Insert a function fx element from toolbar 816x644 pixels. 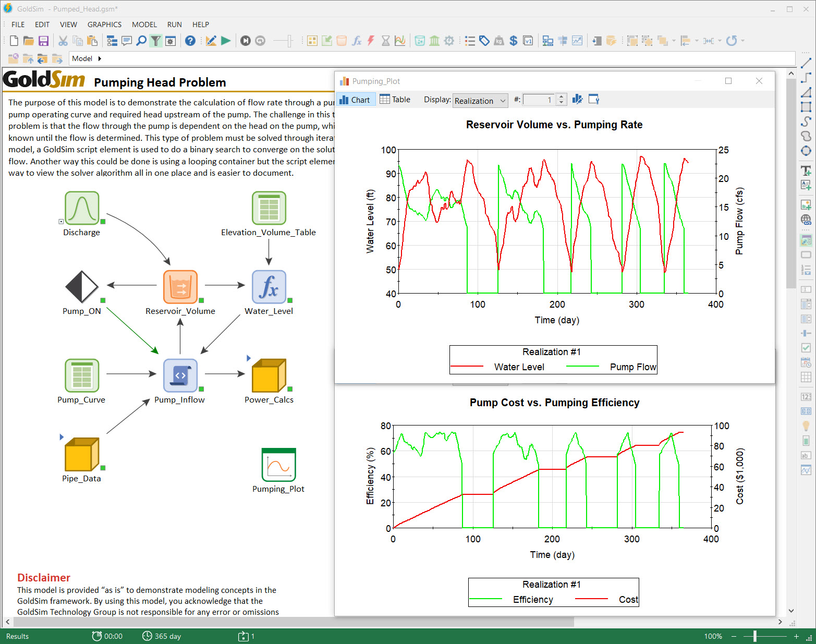tap(357, 41)
